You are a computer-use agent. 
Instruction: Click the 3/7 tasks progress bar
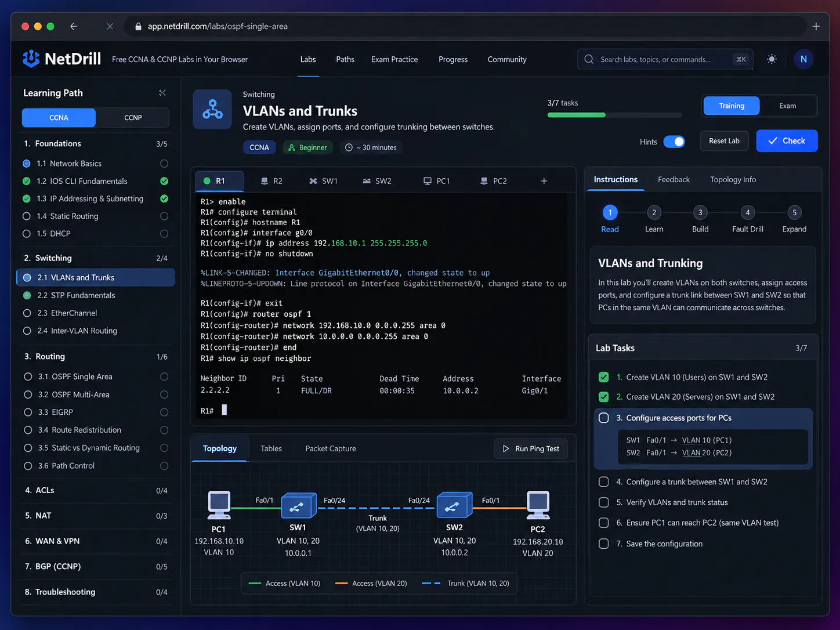pos(614,115)
